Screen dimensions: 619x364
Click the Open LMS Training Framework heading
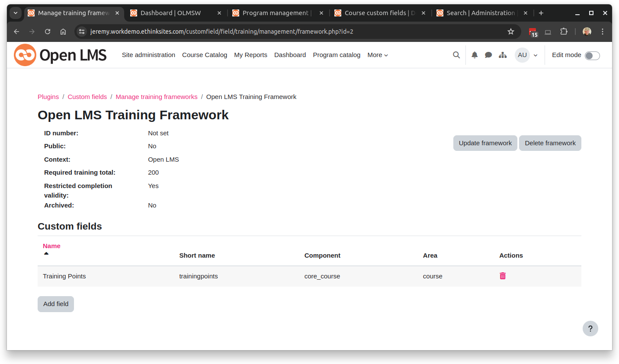[133, 115]
